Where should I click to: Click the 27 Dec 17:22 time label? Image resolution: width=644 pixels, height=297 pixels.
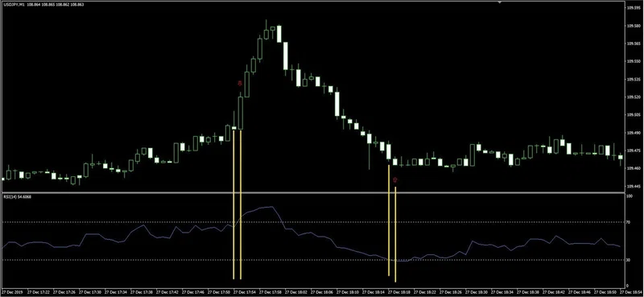(37, 292)
